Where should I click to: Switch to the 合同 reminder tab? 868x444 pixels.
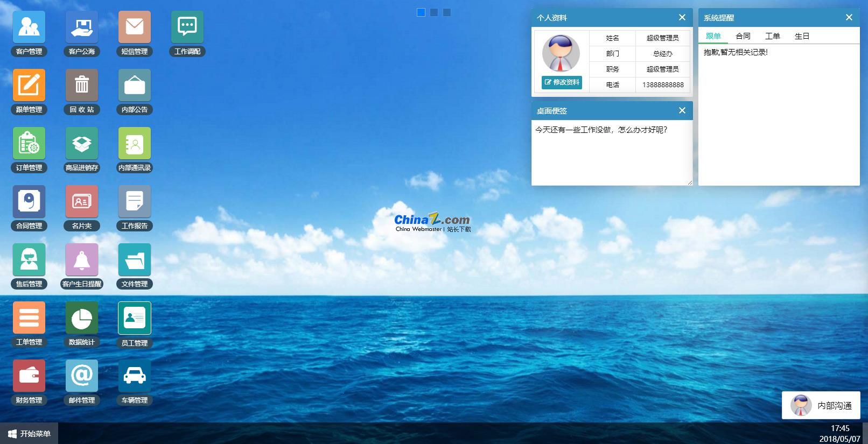click(x=743, y=36)
